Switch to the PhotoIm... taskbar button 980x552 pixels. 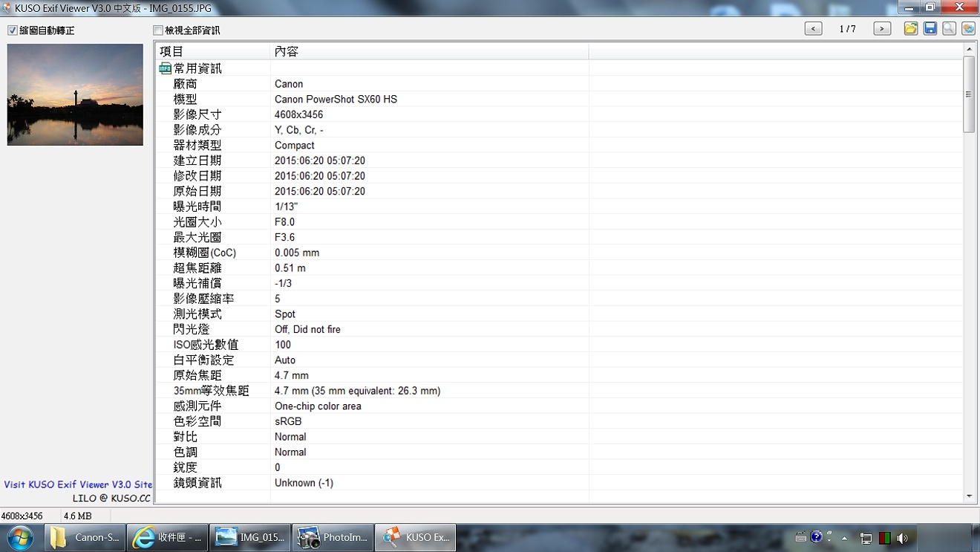coord(333,537)
